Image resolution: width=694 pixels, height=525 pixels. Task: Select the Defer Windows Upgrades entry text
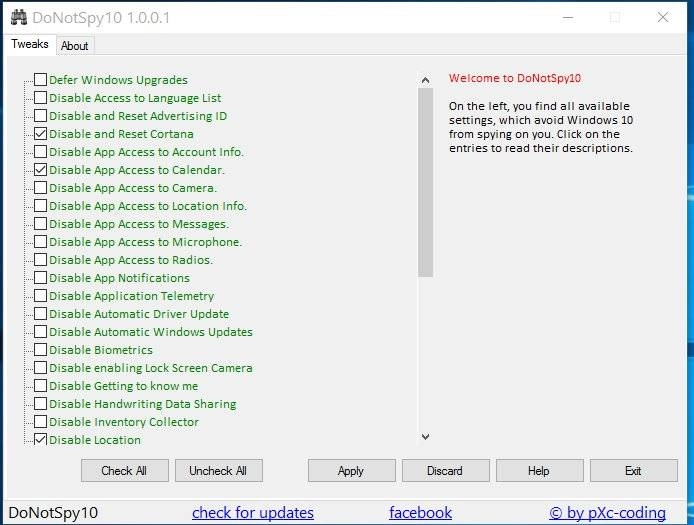click(x=118, y=80)
